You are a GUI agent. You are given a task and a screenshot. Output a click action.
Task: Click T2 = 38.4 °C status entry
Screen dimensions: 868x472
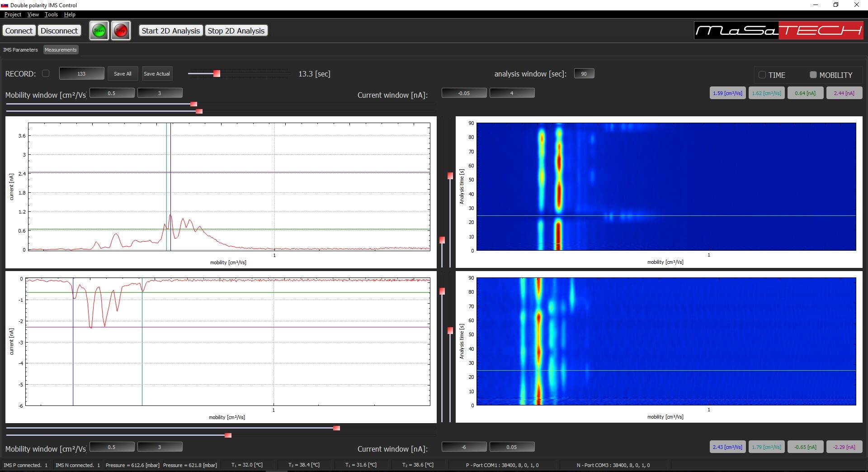click(304, 465)
